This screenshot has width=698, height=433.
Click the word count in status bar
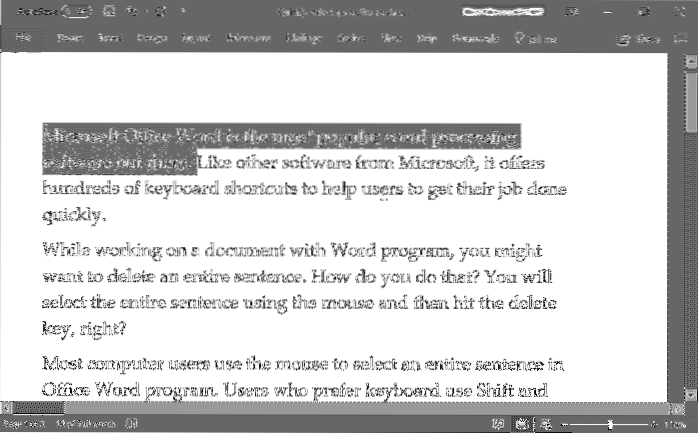(x=85, y=424)
